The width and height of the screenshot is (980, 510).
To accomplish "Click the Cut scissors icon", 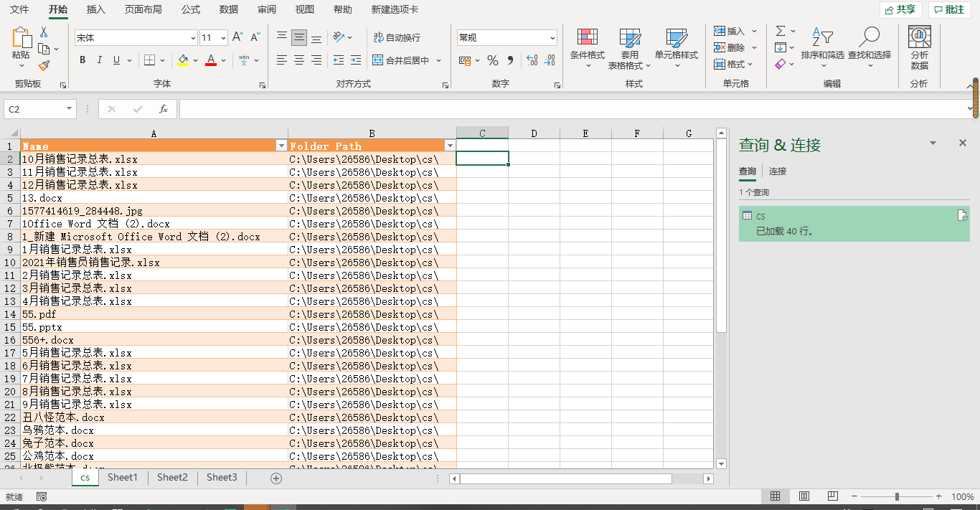I will tap(44, 32).
